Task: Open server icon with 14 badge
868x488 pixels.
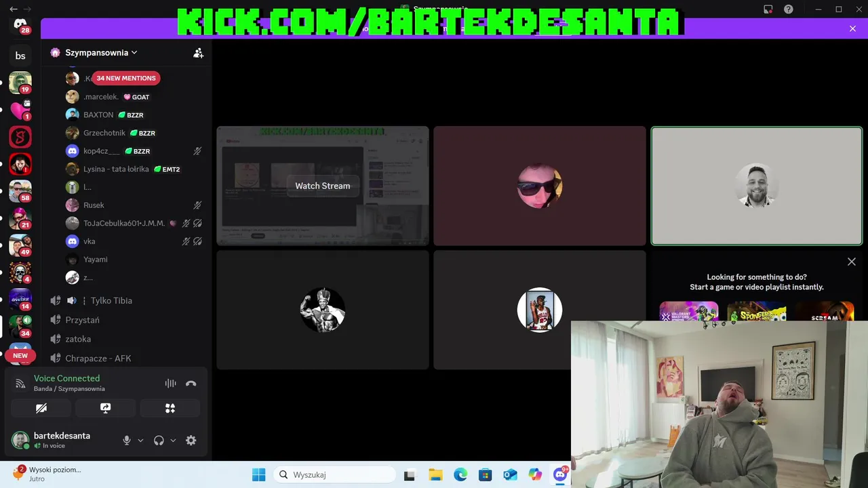Action: (20, 300)
